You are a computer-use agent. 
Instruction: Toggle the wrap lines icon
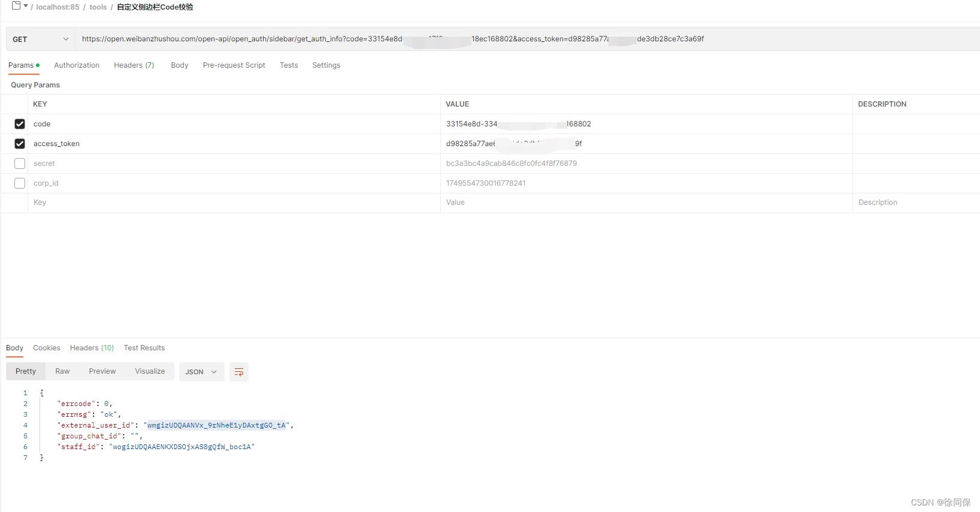pos(238,372)
